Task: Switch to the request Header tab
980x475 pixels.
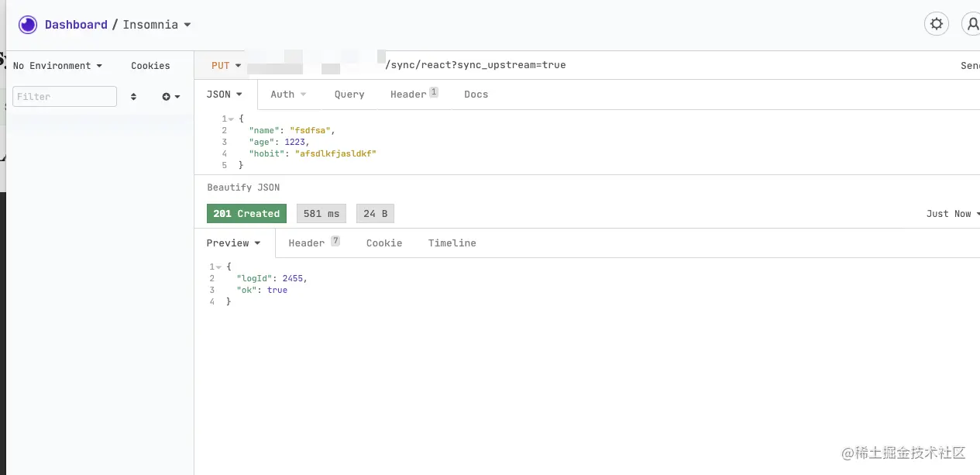Action: [x=414, y=95]
